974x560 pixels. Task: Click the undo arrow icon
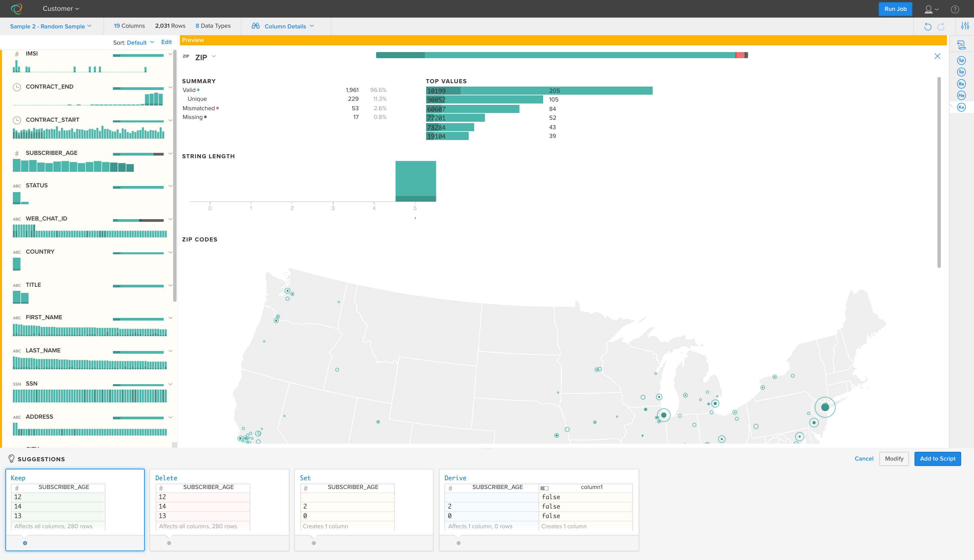pyautogui.click(x=927, y=26)
